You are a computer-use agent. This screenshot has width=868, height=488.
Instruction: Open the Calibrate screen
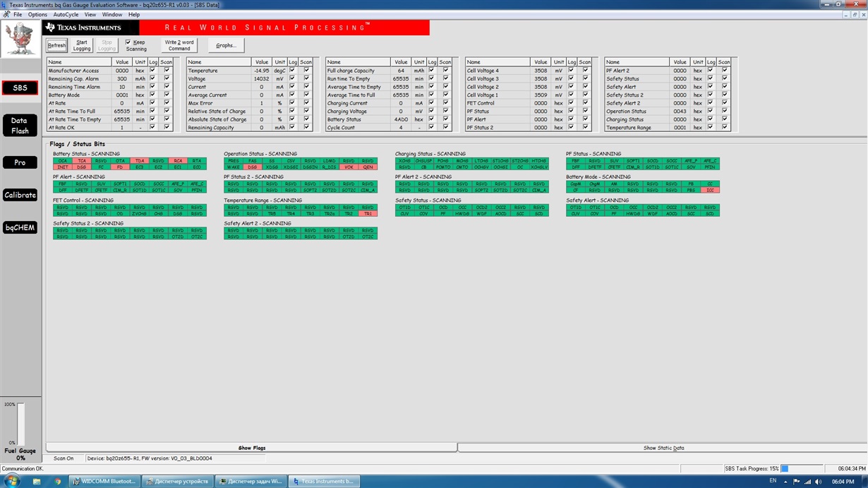(20, 195)
